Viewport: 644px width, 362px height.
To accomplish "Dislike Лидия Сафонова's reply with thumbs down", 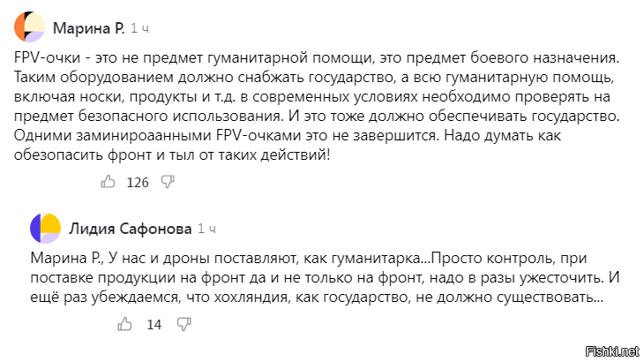I will [x=184, y=324].
